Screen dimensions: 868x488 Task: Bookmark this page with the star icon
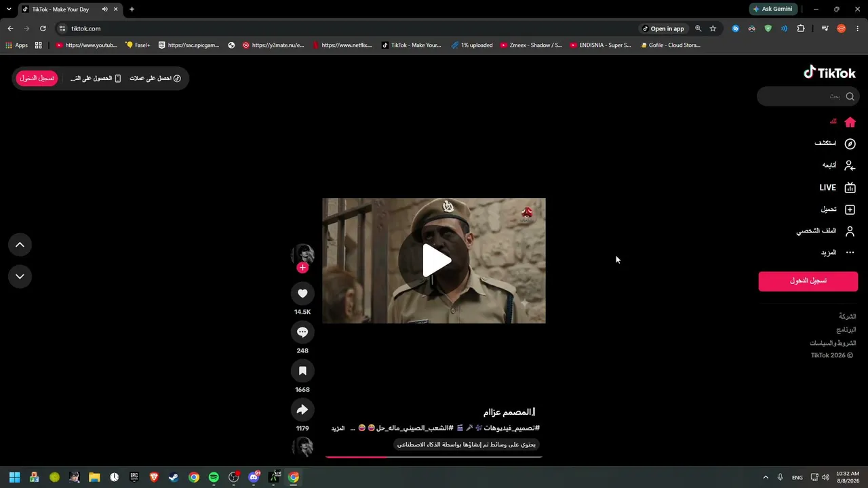pos(713,28)
